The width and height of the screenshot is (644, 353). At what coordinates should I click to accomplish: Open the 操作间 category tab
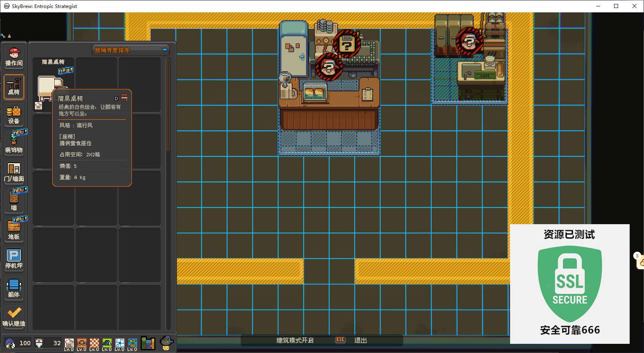14,57
